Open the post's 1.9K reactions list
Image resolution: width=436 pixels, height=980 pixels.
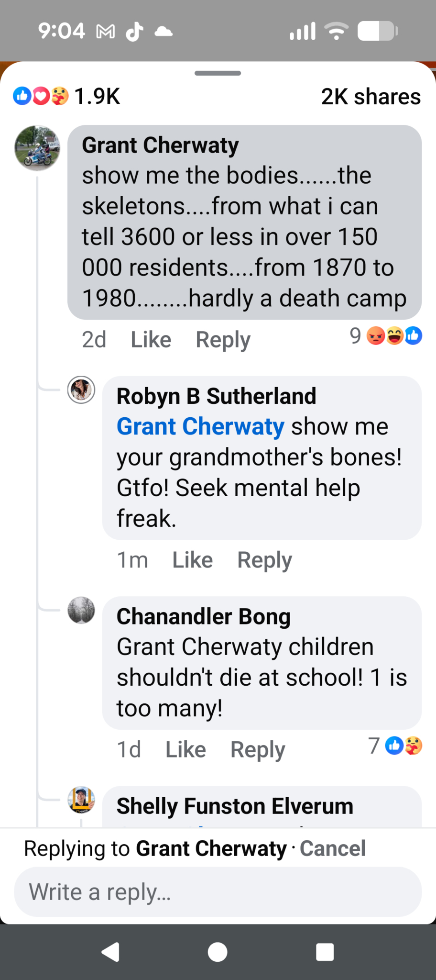point(66,96)
